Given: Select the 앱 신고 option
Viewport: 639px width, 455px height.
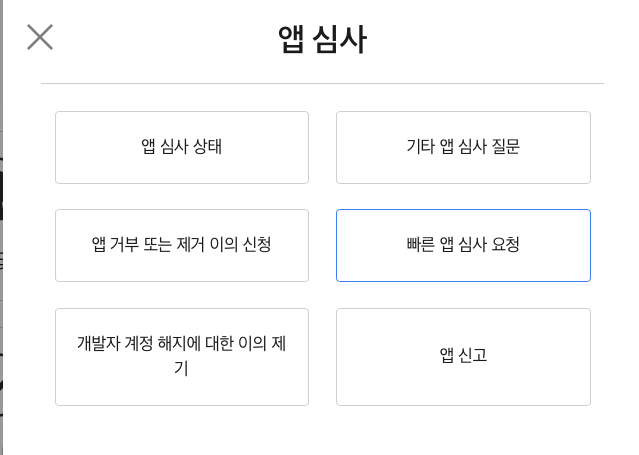Looking at the screenshot, I should coord(463,357).
